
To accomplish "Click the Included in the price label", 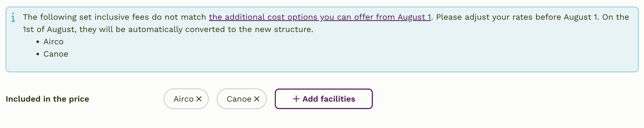I will click(x=47, y=99).
